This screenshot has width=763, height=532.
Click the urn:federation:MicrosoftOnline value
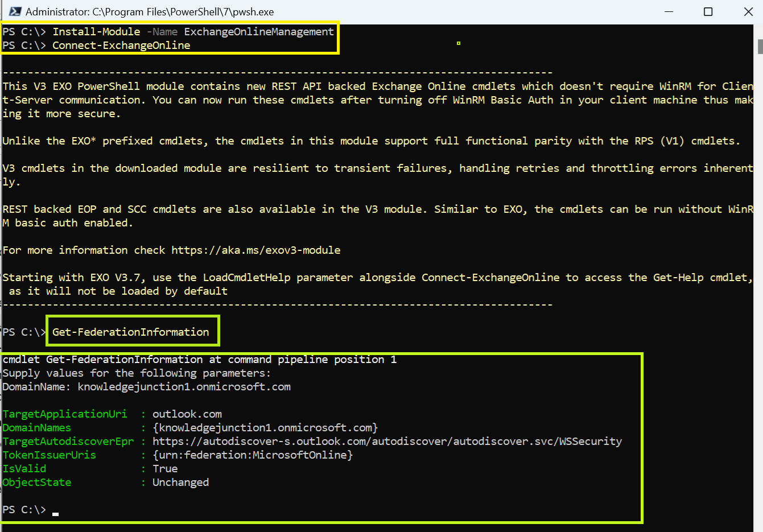253,455
